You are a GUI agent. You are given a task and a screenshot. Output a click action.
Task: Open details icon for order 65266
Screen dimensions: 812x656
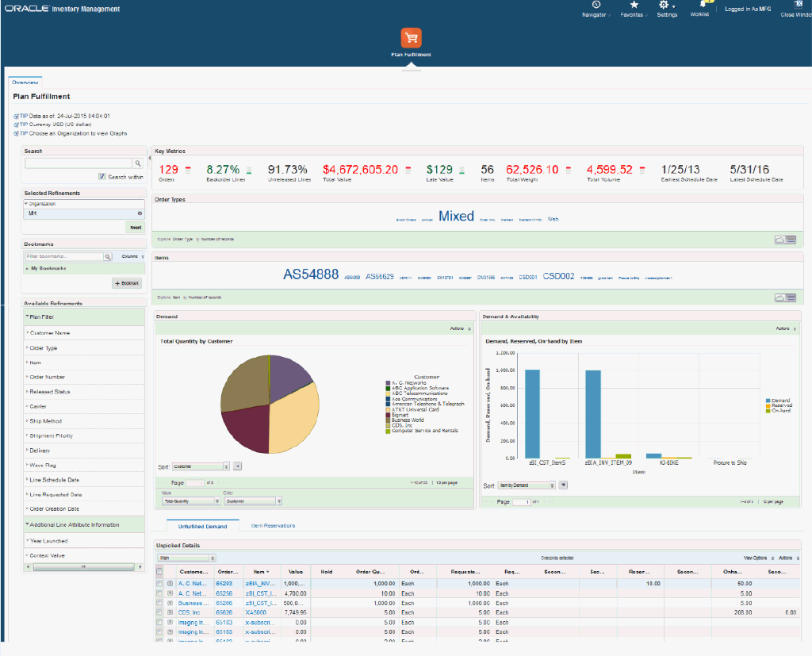click(170, 603)
